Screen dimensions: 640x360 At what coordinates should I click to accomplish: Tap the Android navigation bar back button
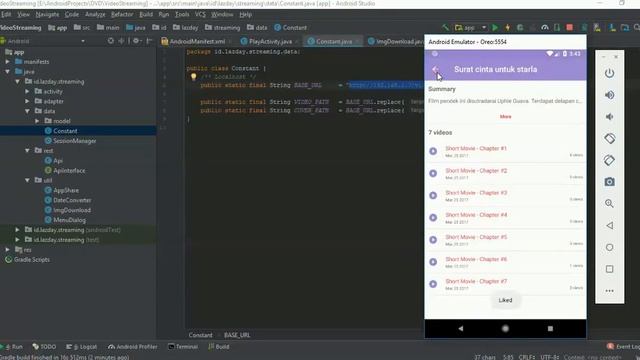click(x=461, y=328)
